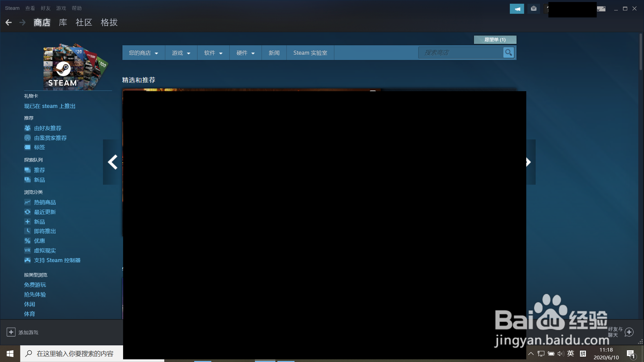
Task: Switch to the 商店 main tab
Action: pos(42,22)
